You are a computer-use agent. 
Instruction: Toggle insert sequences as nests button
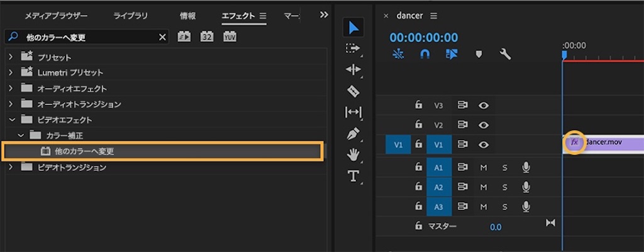[x=398, y=54]
